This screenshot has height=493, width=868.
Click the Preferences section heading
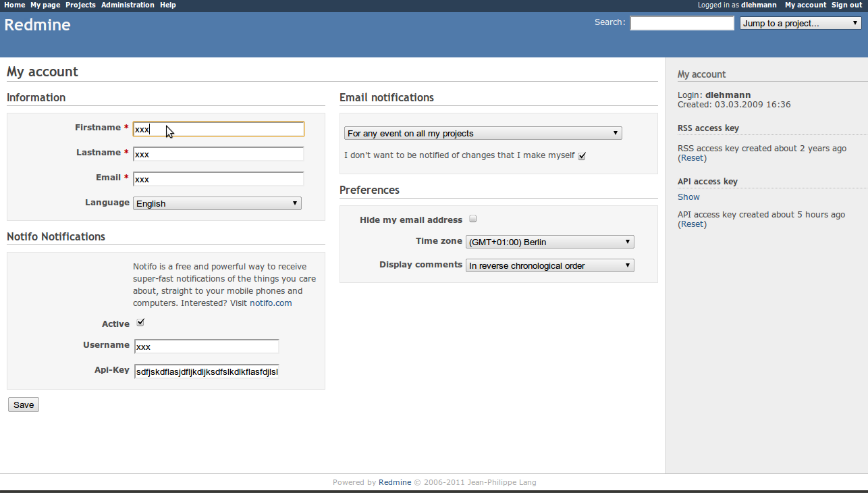point(369,190)
